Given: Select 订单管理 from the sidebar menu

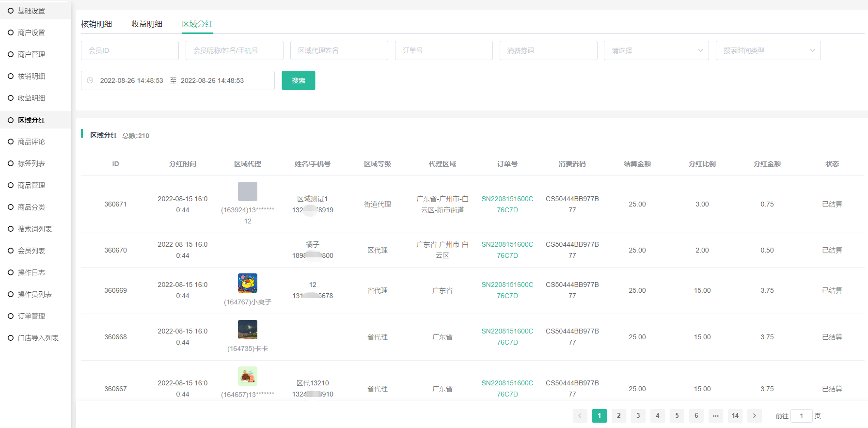Looking at the screenshot, I should (32, 316).
